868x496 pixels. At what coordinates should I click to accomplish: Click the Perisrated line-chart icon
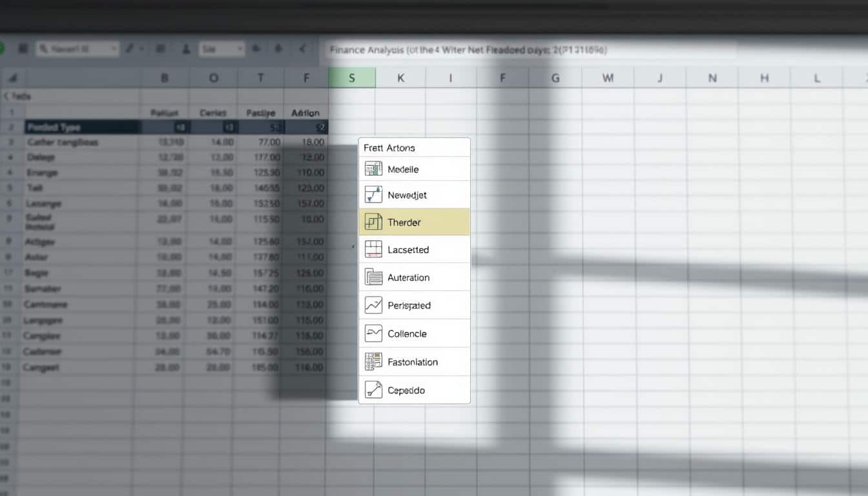pyautogui.click(x=373, y=305)
